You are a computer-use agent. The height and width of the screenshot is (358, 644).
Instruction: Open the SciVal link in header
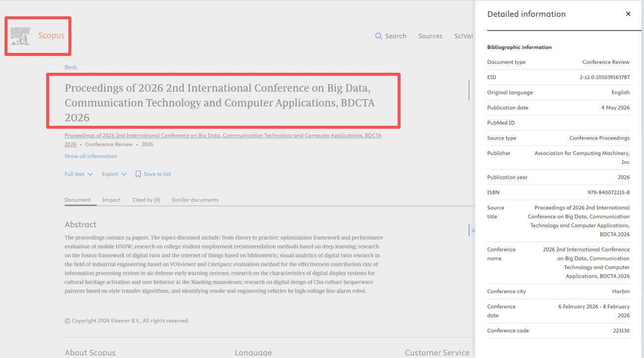point(465,36)
